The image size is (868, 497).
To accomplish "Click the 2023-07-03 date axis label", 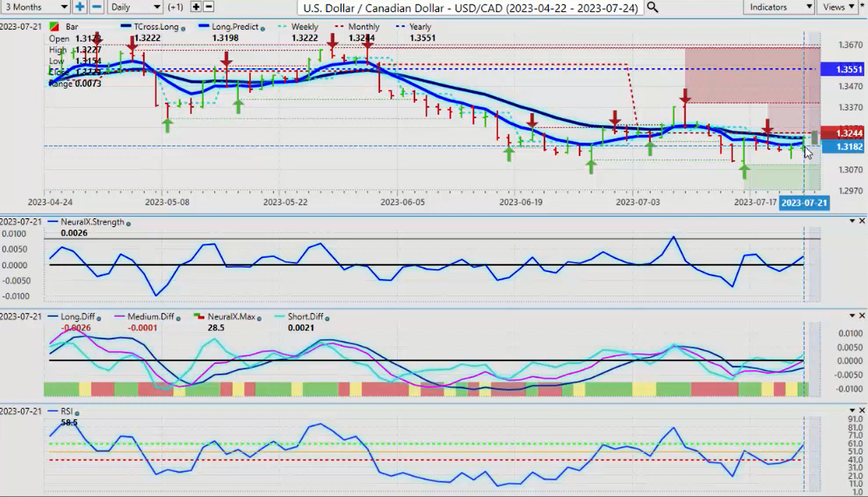I will tap(638, 202).
